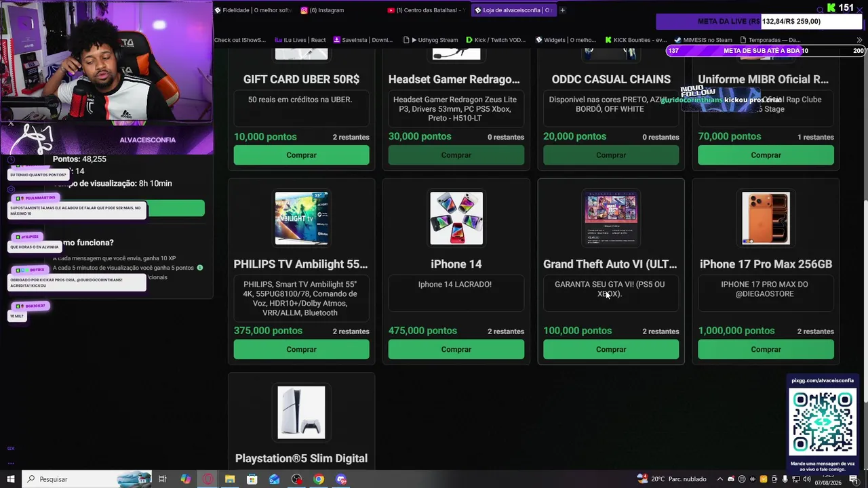Open the Windows Start menu
The width and height of the screenshot is (868, 488).
coord(11,479)
